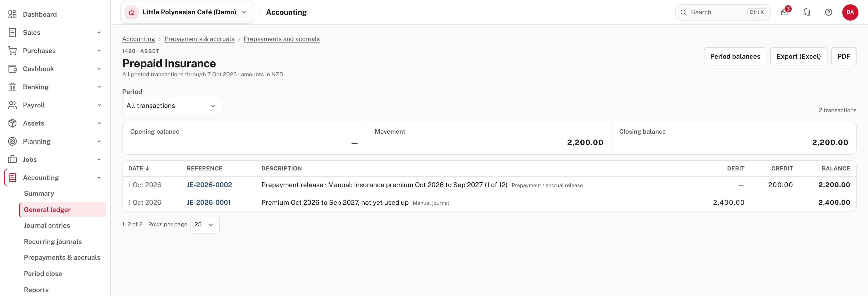Open the DA user avatar
The height and width of the screenshot is (296, 868).
[x=850, y=12]
